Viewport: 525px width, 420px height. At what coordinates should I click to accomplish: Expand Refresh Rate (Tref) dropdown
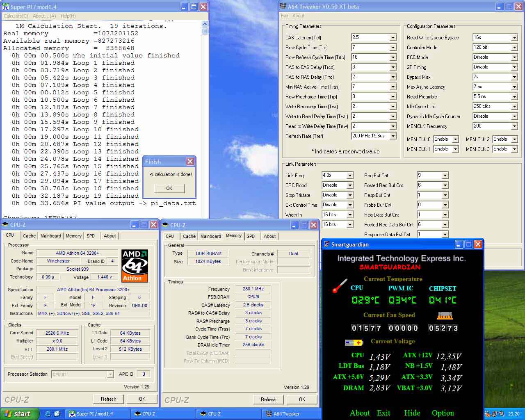pos(393,136)
